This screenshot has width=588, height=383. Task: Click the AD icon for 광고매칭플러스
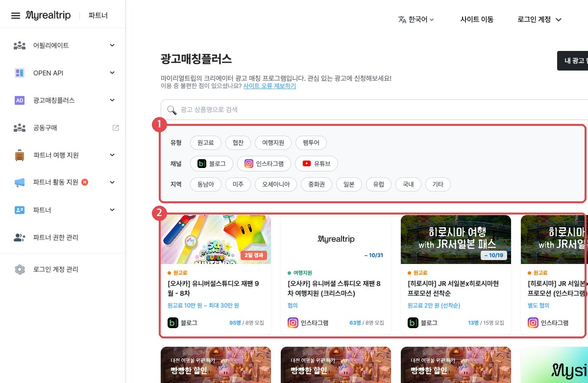[x=20, y=100]
